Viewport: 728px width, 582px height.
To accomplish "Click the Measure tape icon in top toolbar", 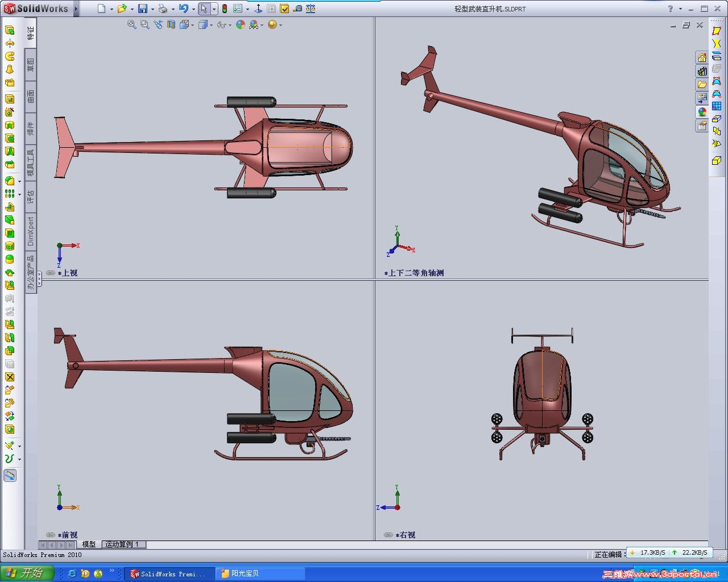I will coord(297,9).
